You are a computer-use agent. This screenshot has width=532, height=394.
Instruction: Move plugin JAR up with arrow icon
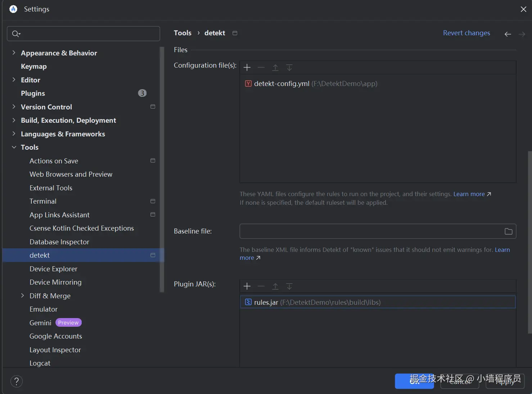click(275, 286)
